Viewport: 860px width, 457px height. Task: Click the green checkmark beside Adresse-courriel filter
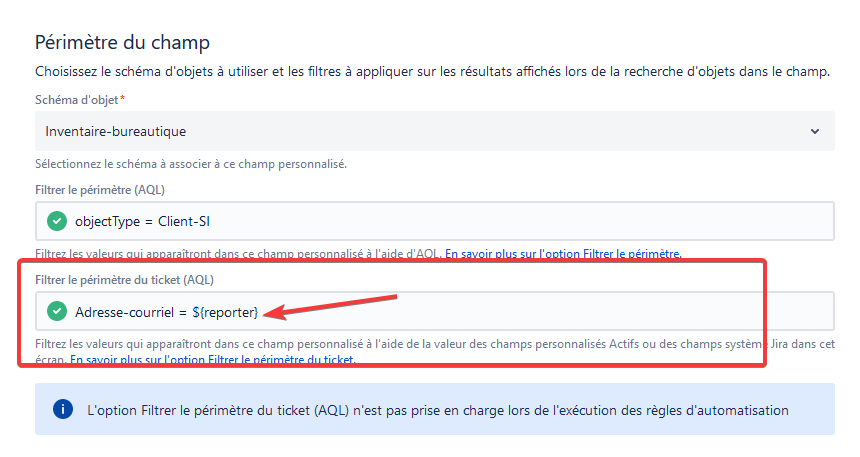pyautogui.click(x=56, y=311)
